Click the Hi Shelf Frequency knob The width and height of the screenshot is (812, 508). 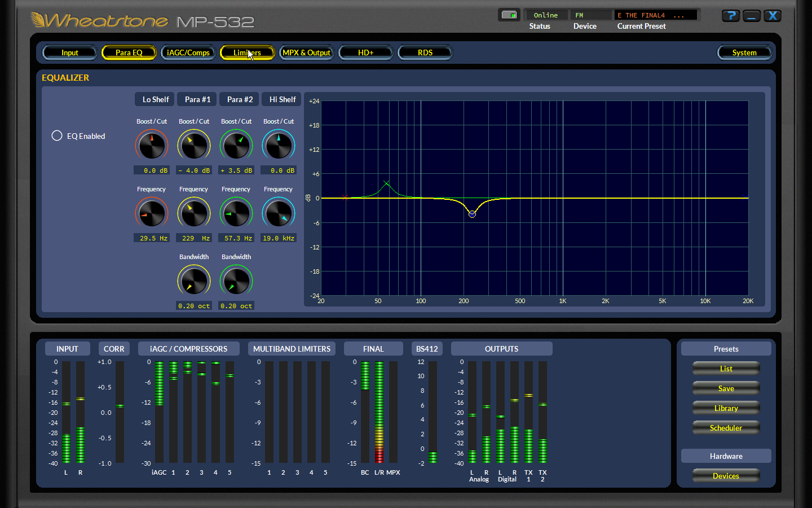point(279,213)
